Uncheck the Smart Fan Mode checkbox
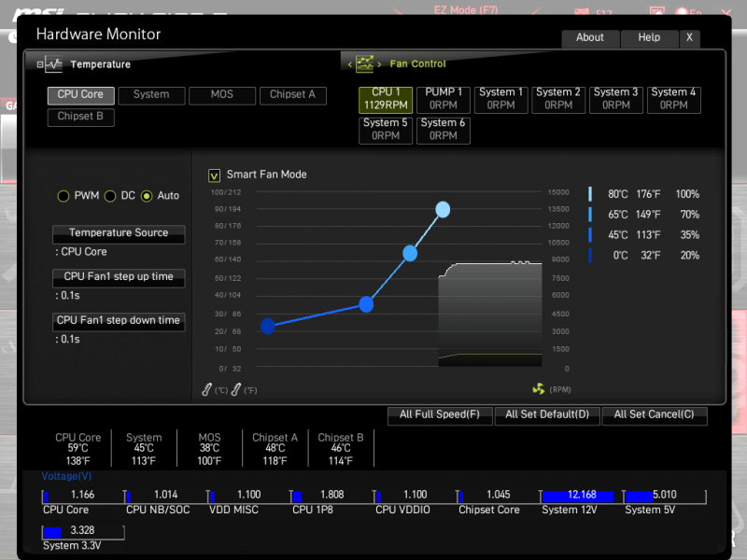 coord(214,175)
